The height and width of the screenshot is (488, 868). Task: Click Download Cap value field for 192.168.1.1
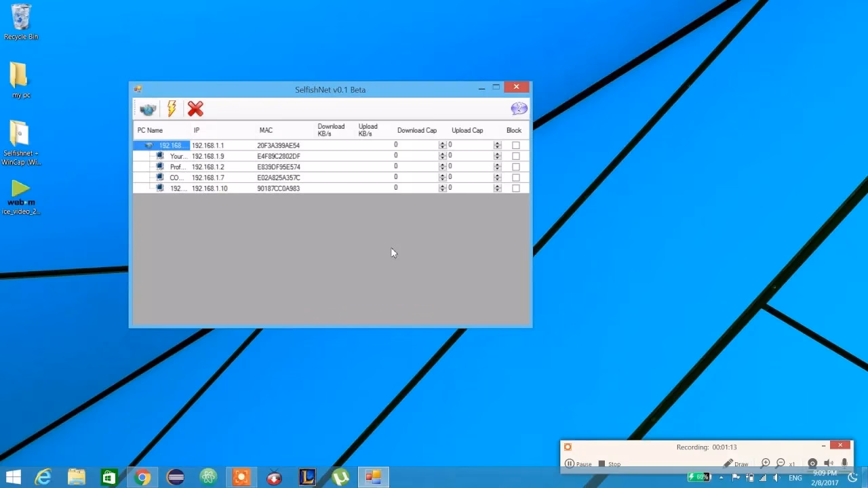tap(416, 145)
